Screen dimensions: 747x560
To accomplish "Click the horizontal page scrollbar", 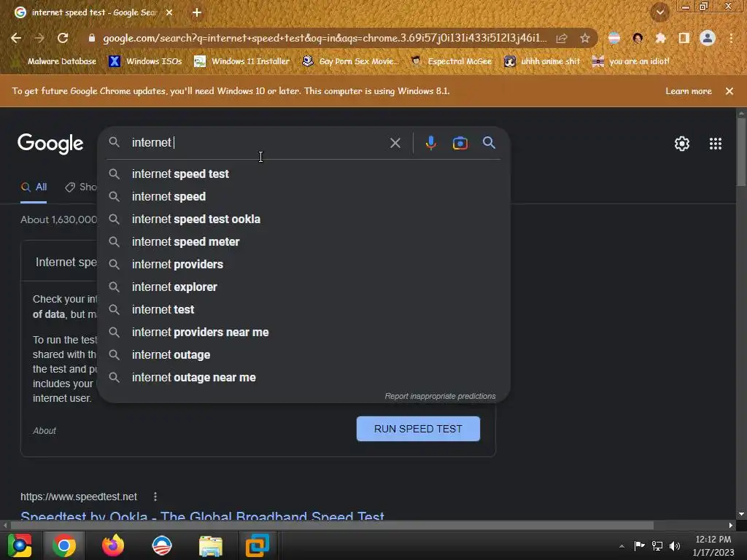I will click(332, 525).
